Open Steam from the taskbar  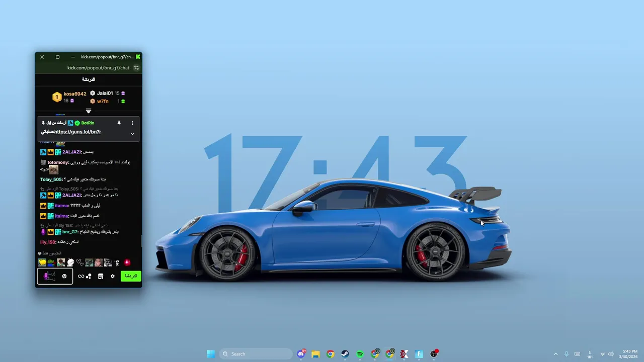click(x=345, y=354)
